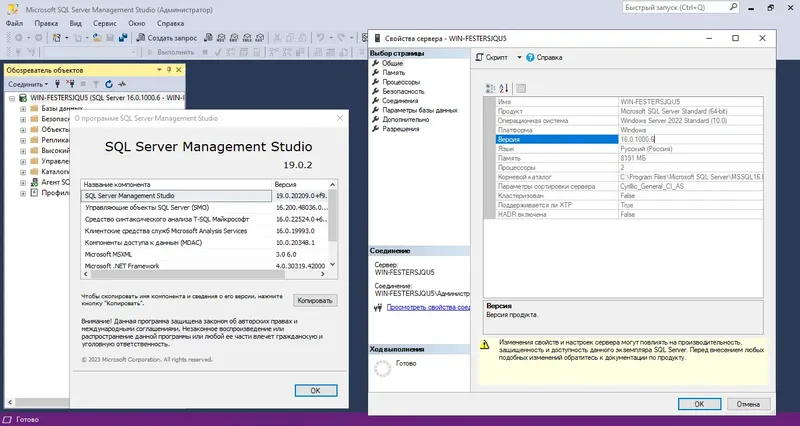Select Параметры базы данных page

(x=420, y=110)
